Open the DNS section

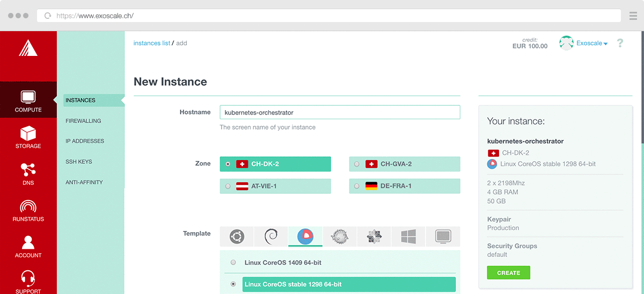tap(28, 174)
